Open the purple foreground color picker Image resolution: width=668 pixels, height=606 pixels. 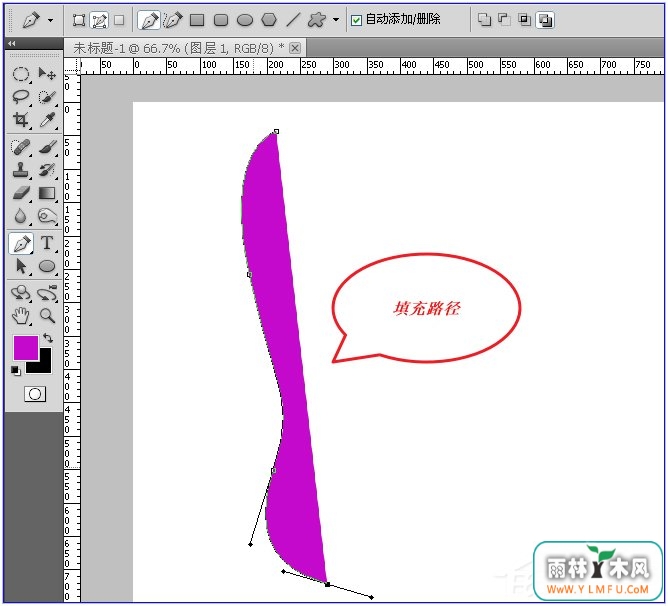pyautogui.click(x=26, y=348)
